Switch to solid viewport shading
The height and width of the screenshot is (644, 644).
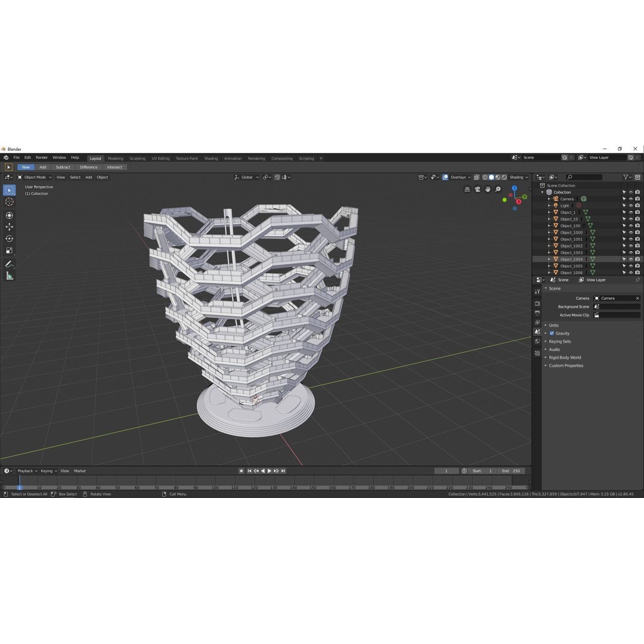tap(491, 178)
